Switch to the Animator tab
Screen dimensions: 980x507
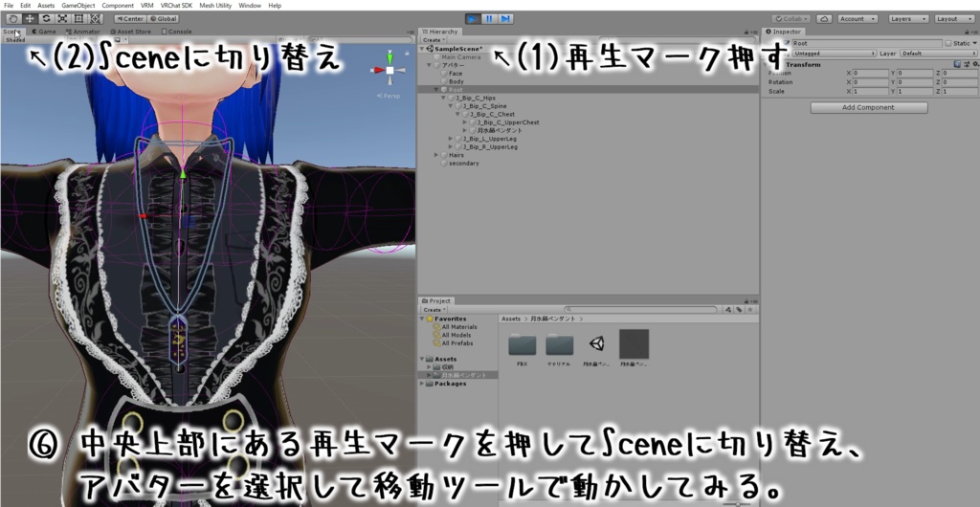click(82, 32)
